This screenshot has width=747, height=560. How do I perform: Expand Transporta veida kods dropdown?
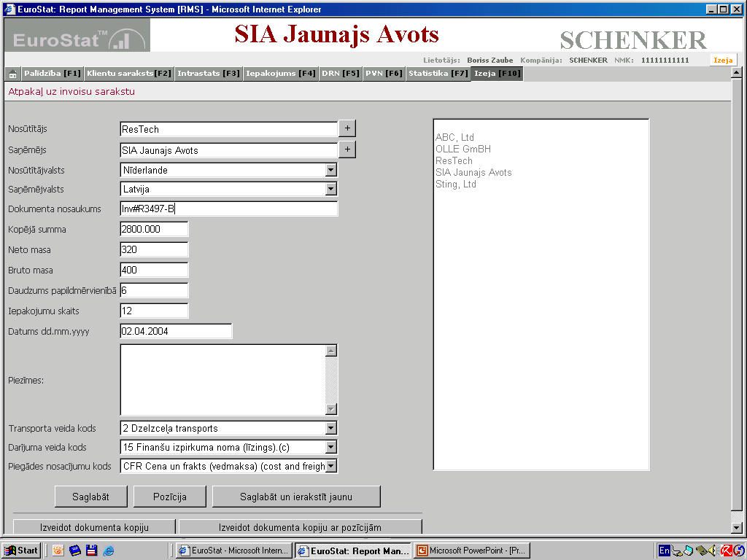[x=330, y=428]
